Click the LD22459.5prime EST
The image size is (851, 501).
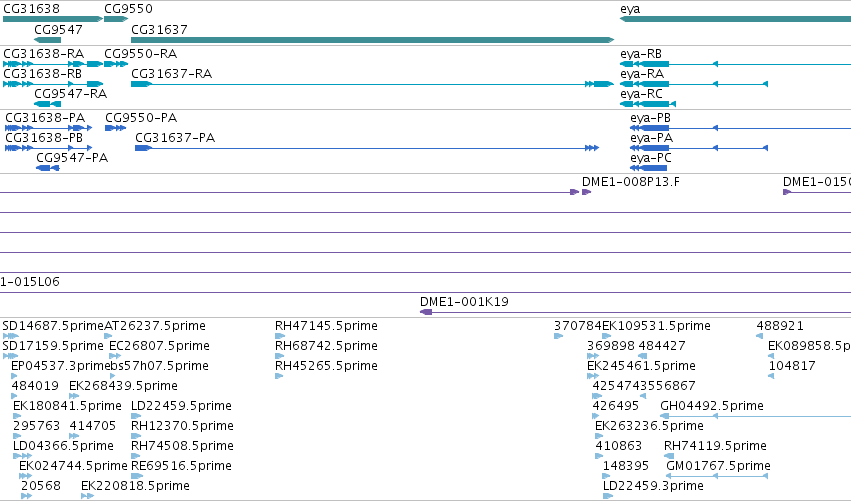click(181, 405)
